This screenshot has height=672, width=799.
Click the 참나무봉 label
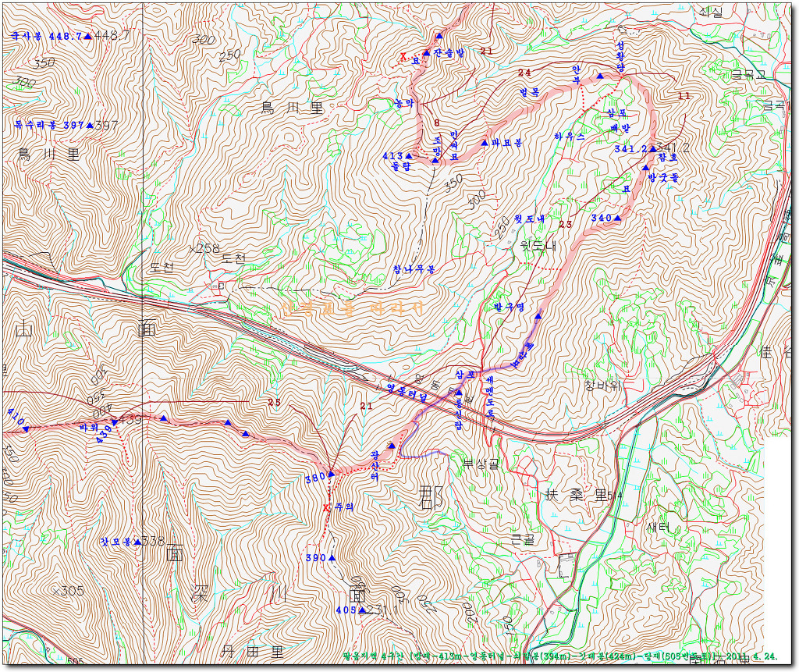click(414, 268)
